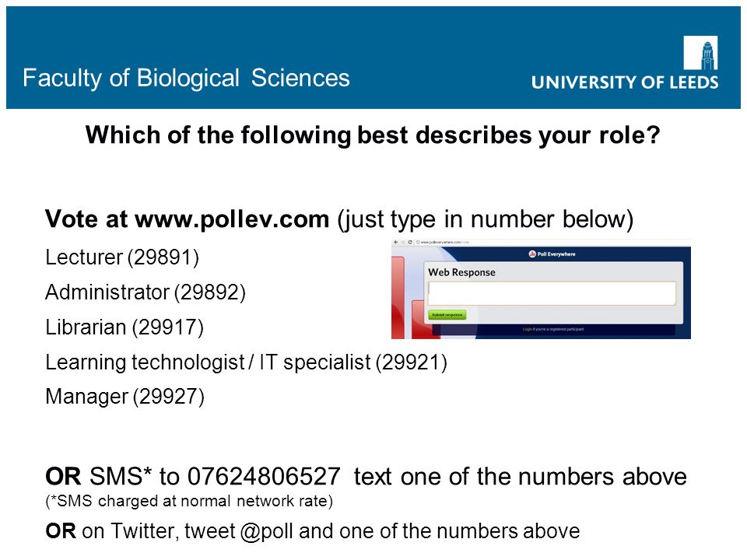Select the Administrator (29892) option
This screenshot has height=560, width=747.
146,292
